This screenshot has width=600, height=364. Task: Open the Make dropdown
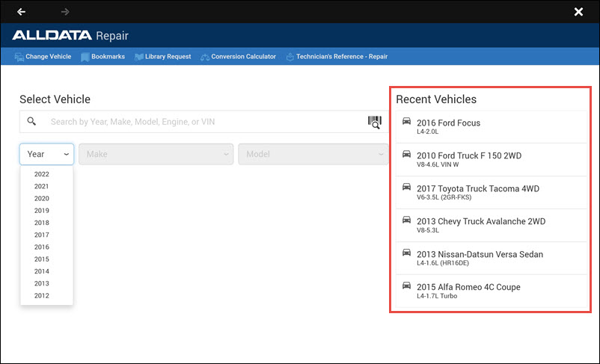pyautogui.click(x=156, y=154)
